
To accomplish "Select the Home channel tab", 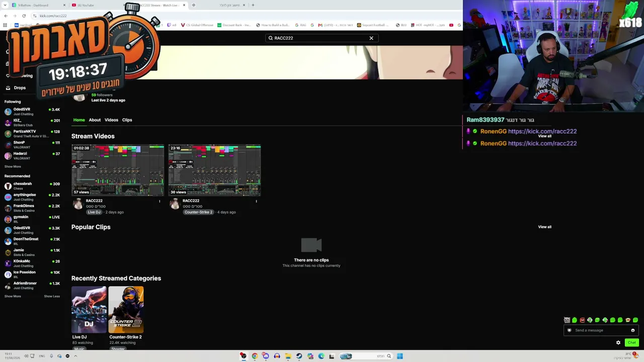I will [79, 120].
